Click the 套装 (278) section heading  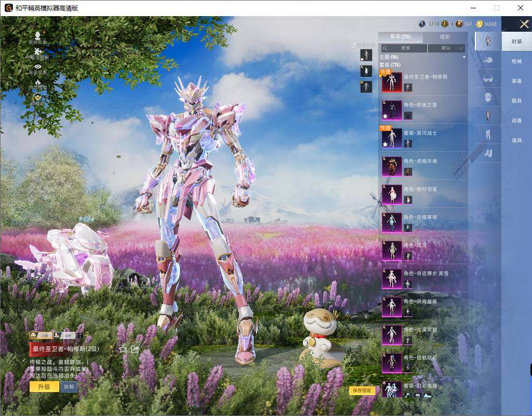(390, 64)
